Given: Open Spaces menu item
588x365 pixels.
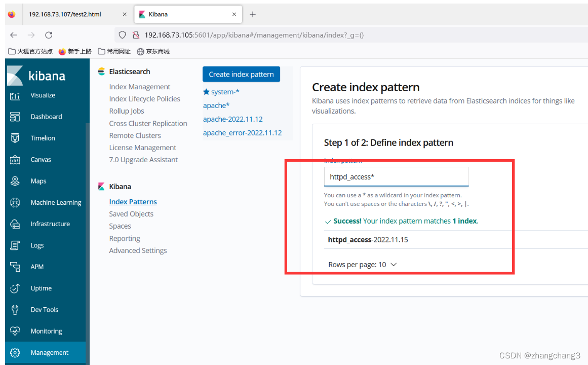Looking at the screenshot, I should point(120,226).
